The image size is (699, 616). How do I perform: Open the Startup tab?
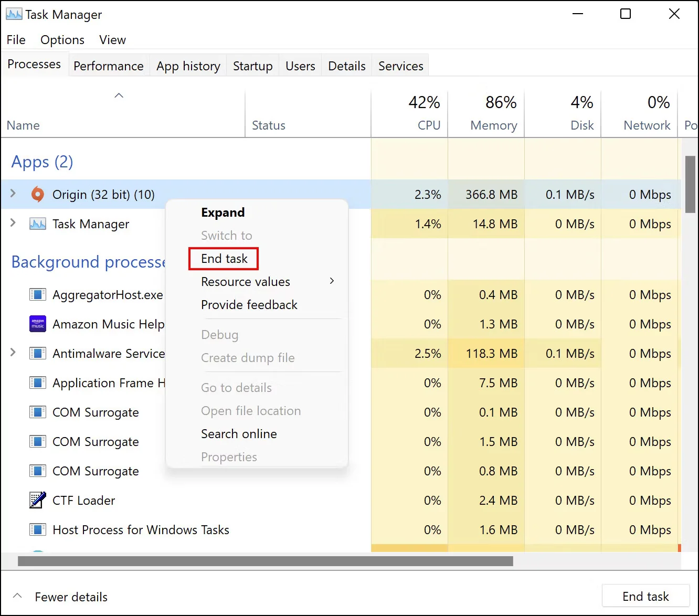tap(252, 66)
